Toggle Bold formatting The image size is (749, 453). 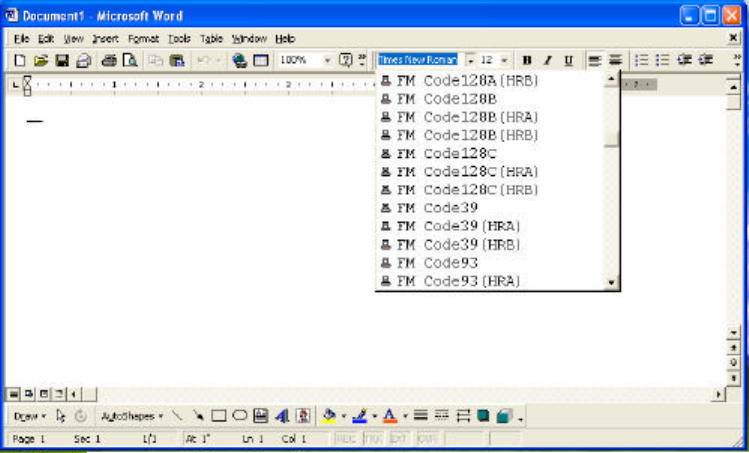click(527, 60)
